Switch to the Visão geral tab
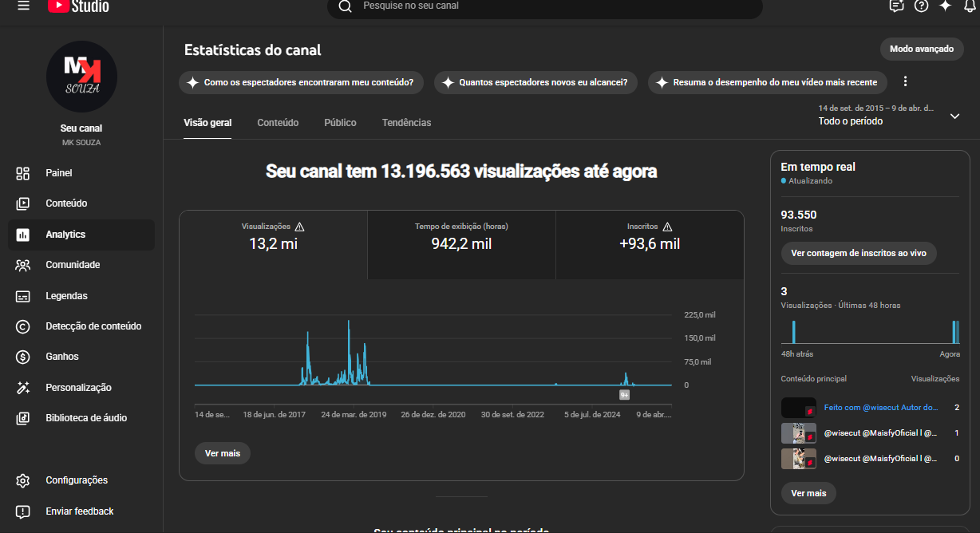The height and width of the screenshot is (533, 980). pyautogui.click(x=207, y=123)
